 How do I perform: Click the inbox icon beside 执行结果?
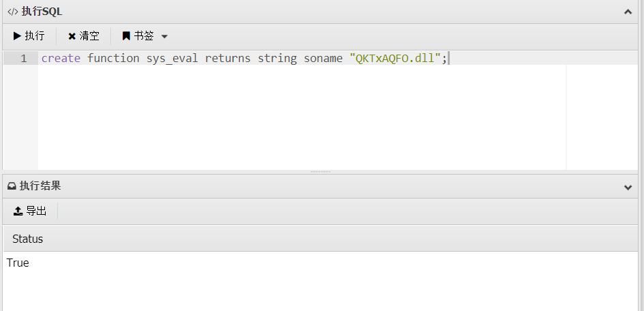pos(12,186)
